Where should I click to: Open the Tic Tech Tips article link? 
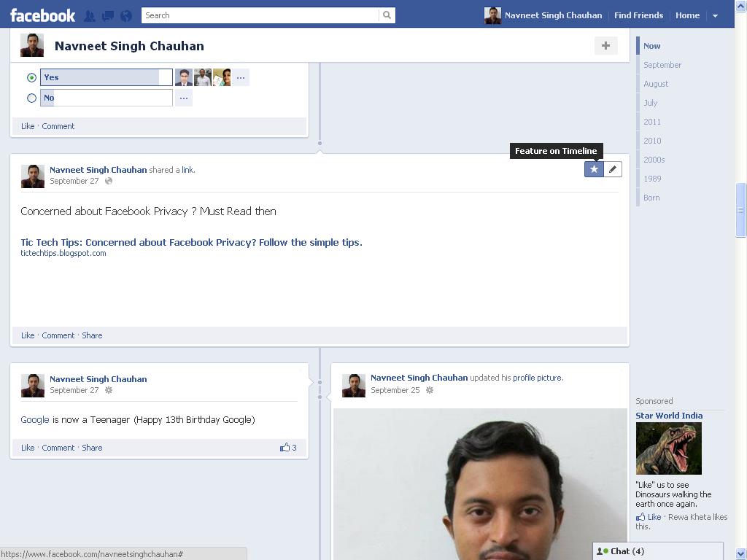pyautogui.click(x=191, y=242)
